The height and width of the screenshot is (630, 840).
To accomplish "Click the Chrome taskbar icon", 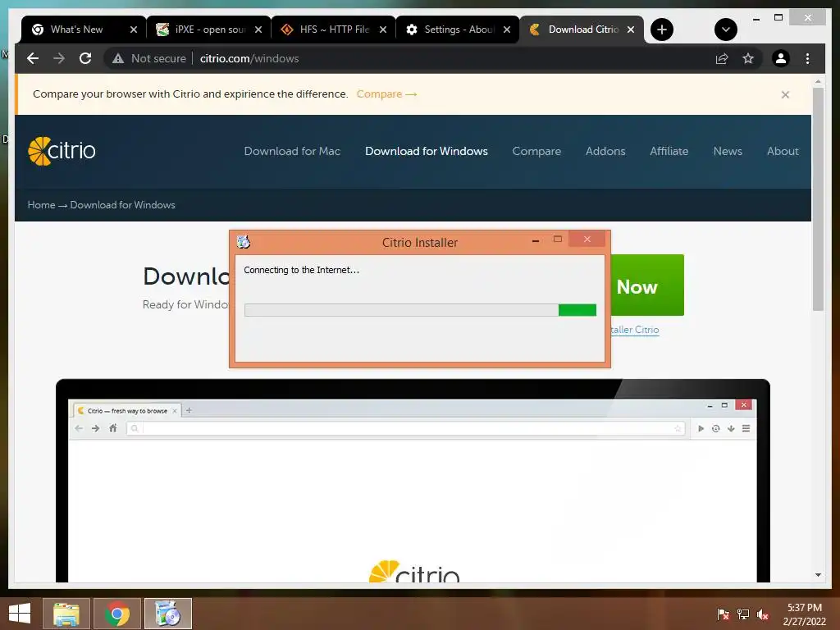I will point(117,614).
